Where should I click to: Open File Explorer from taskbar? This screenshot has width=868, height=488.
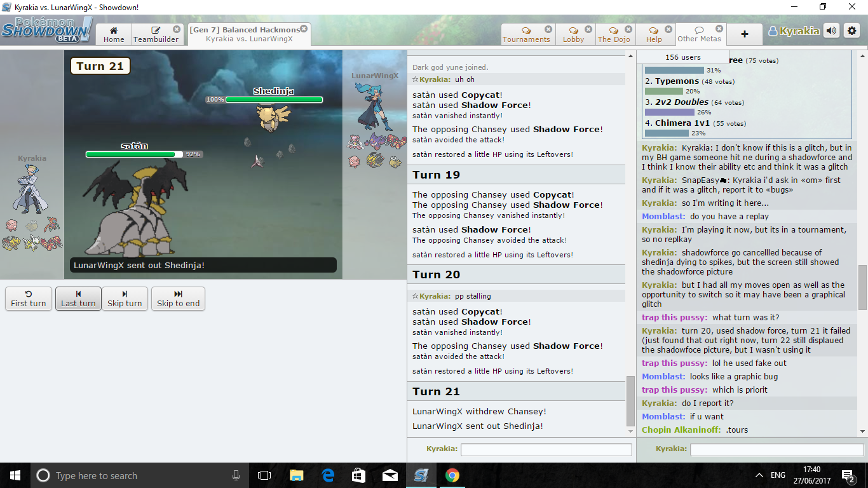296,475
